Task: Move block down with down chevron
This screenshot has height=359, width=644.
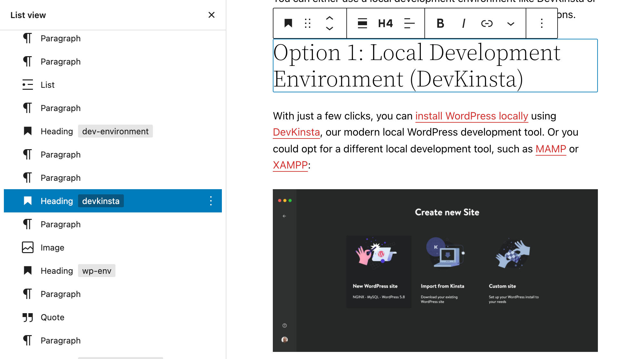Action: coord(329,28)
